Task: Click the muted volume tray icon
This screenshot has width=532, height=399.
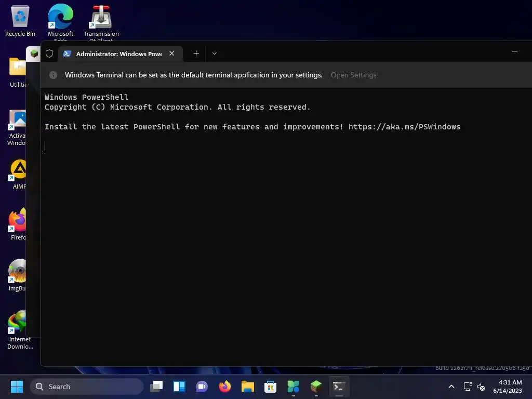Action: 481,387
